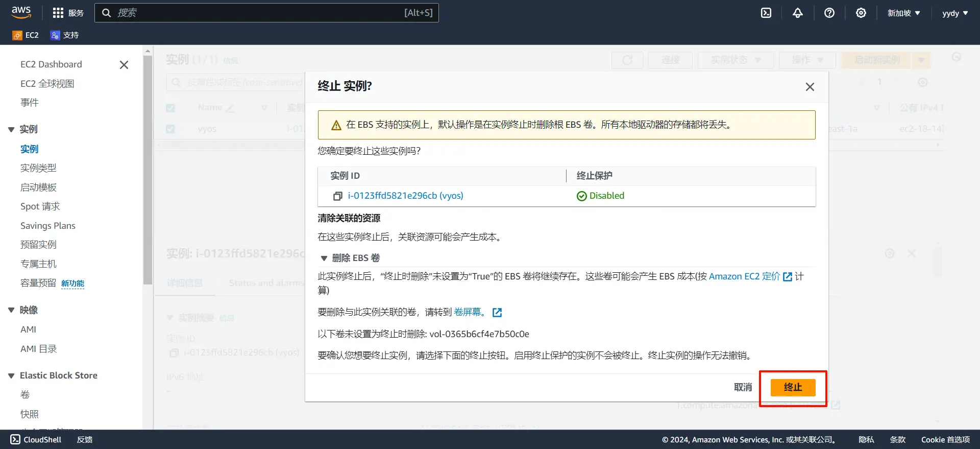The image size is (980, 449).
Task: Close the EC2 sidebar navigation panel
Action: click(x=124, y=65)
